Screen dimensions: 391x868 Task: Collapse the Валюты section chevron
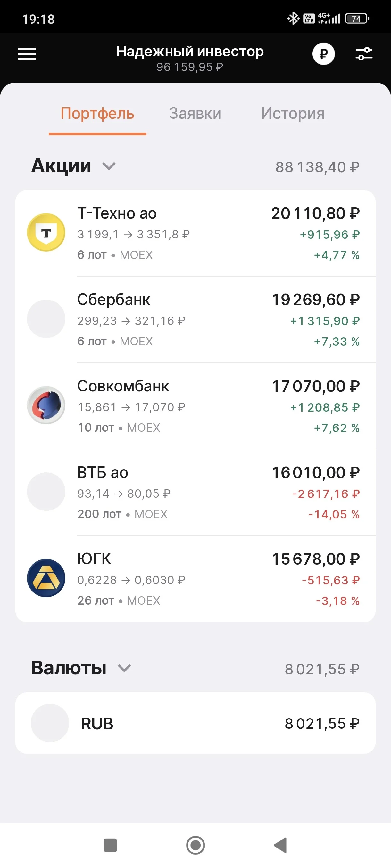124,668
